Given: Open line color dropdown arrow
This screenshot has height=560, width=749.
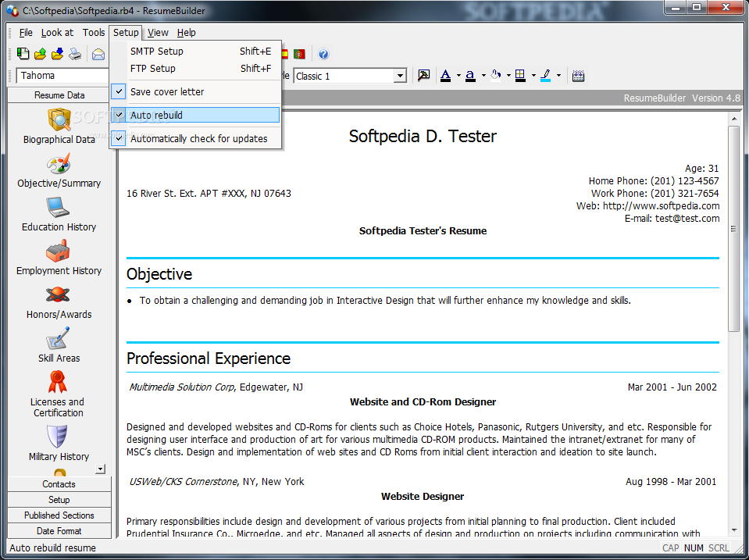Looking at the screenshot, I should point(558,76).
